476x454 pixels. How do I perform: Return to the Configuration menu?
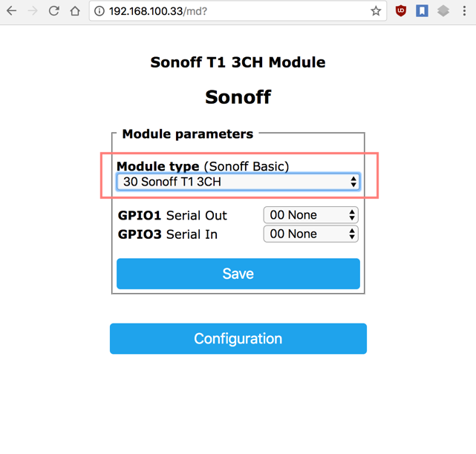(238, 338)
